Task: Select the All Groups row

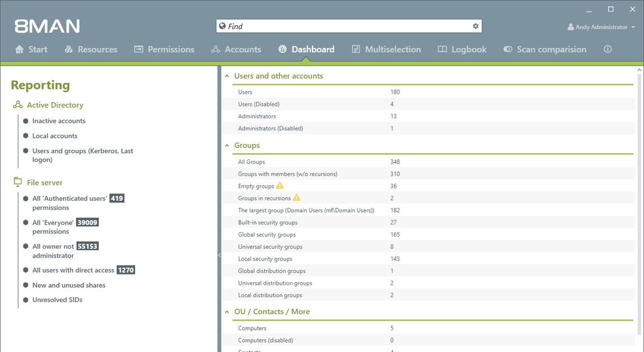Action: (428, 162)
